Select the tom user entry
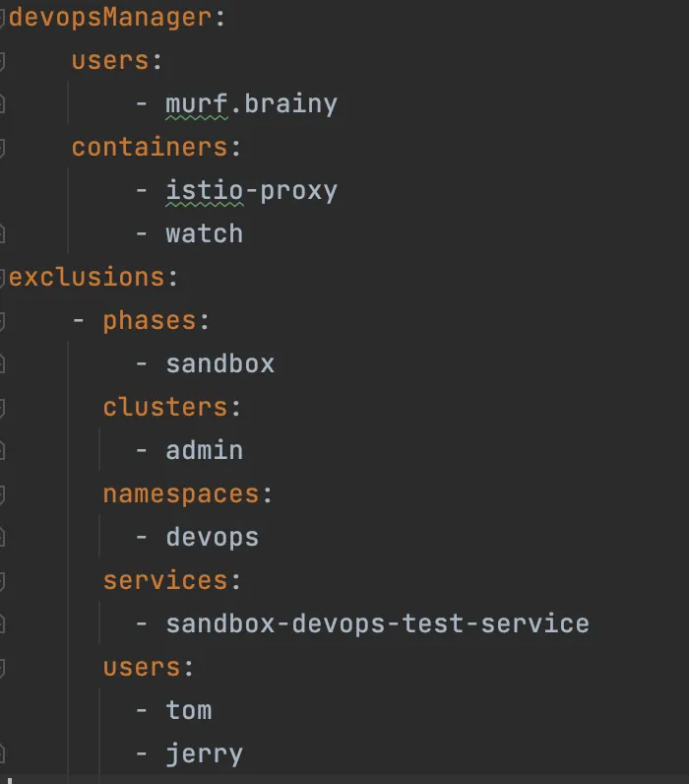 point(188,711)
